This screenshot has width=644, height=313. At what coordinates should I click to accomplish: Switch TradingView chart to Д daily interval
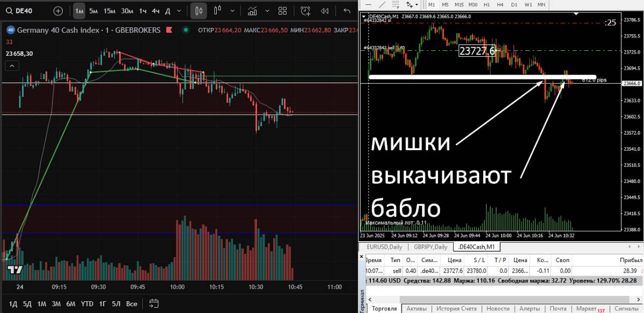[x=167, y=11]
